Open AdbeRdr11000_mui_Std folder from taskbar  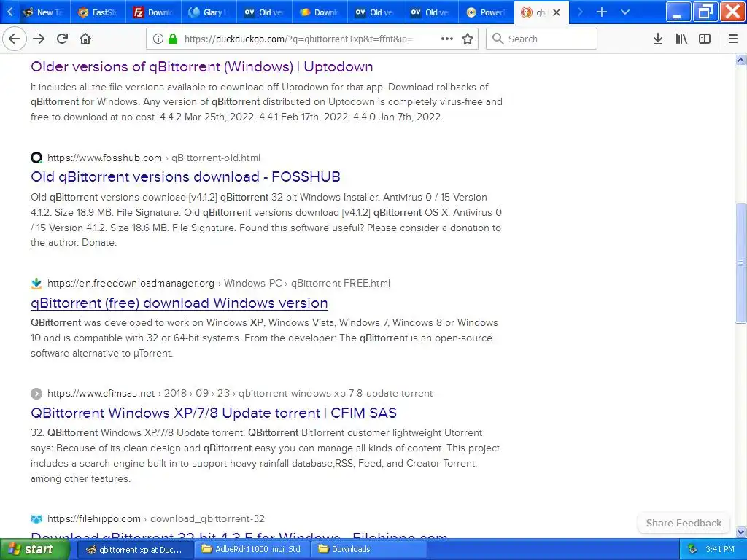(252, 549)
